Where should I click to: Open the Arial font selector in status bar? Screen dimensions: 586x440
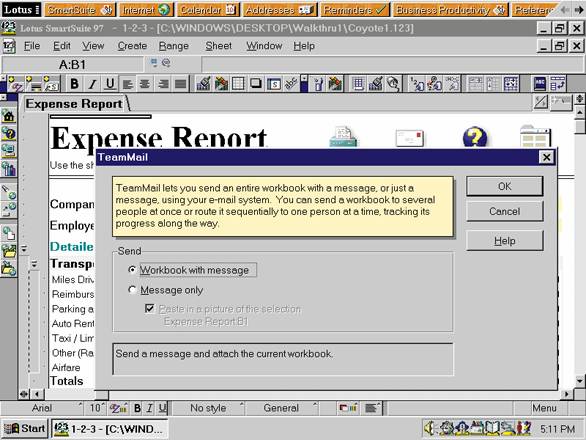[x=42, y=408]
